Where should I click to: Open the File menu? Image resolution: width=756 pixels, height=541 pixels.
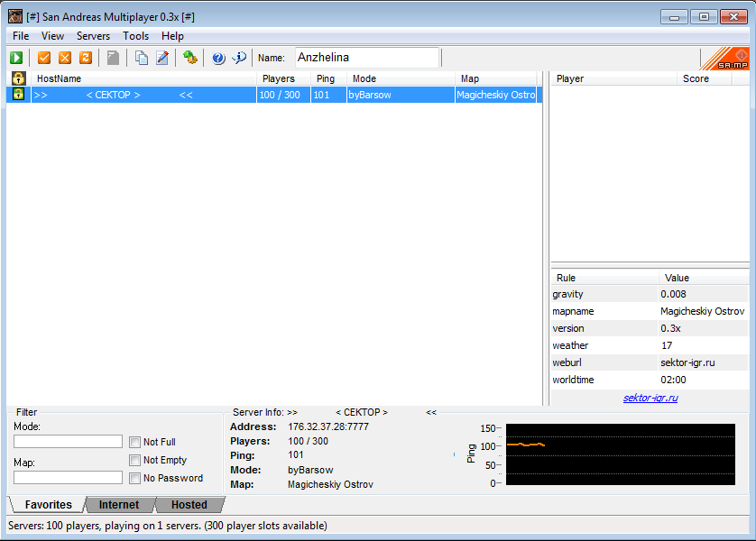pos(21,36)
